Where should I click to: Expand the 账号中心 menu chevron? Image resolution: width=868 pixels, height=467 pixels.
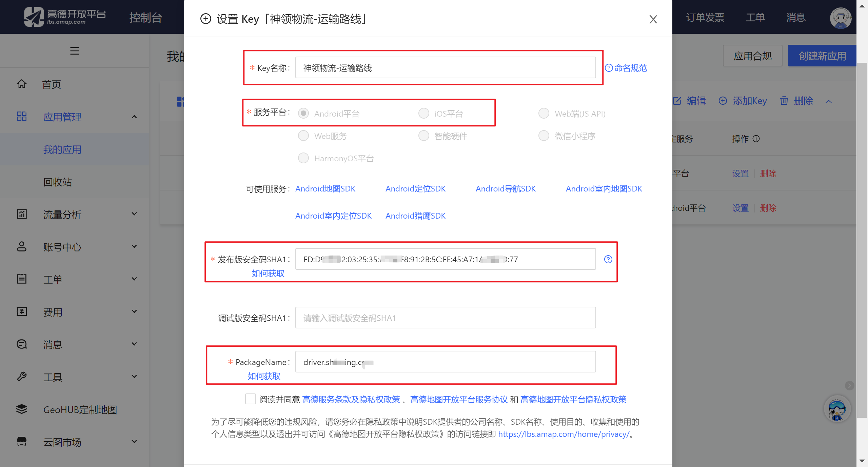[x=134, y=246]
